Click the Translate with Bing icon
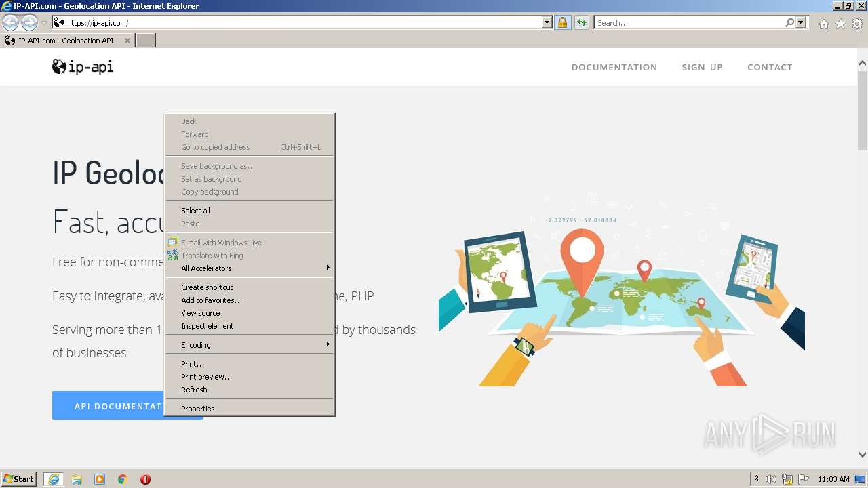The image size is (868, 488). point(173,255)
